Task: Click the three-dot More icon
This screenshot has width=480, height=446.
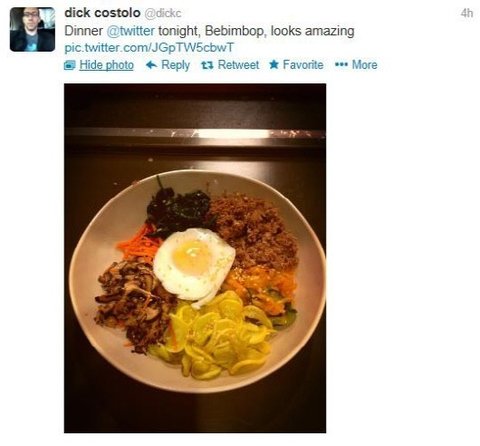Action: [341, 65]
